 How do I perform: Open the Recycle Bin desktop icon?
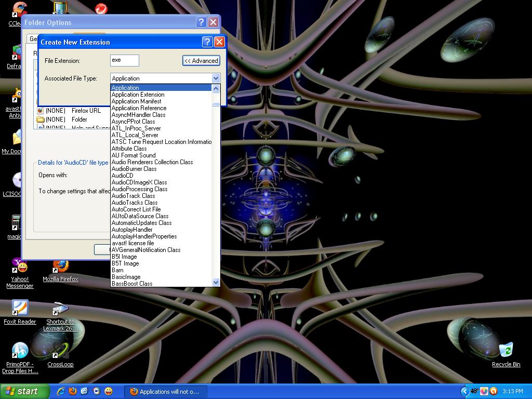pos(506,354)
